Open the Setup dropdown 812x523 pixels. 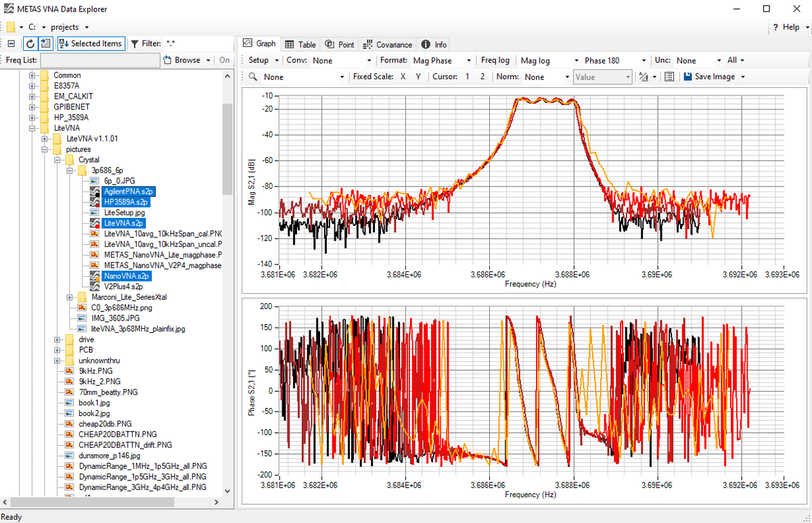263,60
